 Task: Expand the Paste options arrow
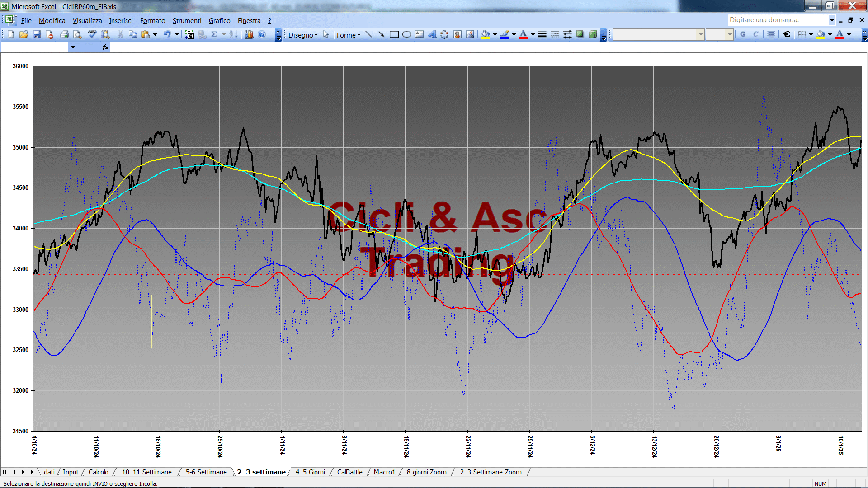click(155, 34)
